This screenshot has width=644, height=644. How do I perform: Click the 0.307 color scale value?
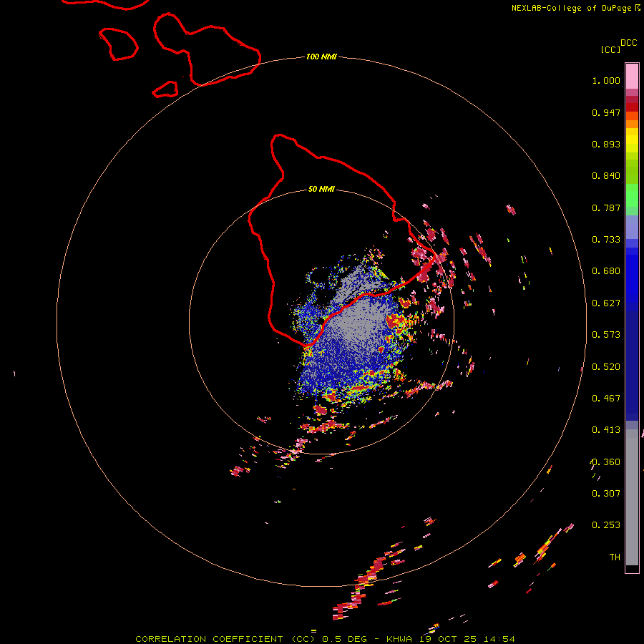tap(606, 494)
